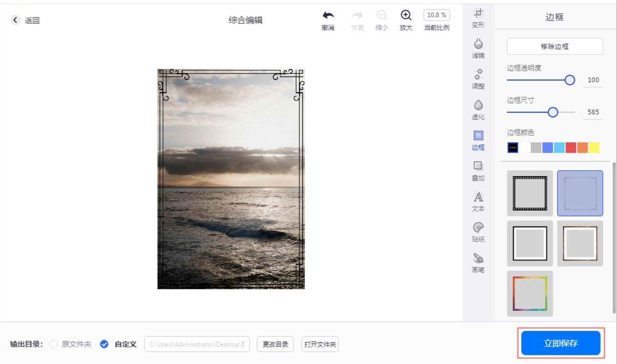Select the blur (虚化) droplet tool
This screenshot has width=617, height=364.
click(478, 110)
